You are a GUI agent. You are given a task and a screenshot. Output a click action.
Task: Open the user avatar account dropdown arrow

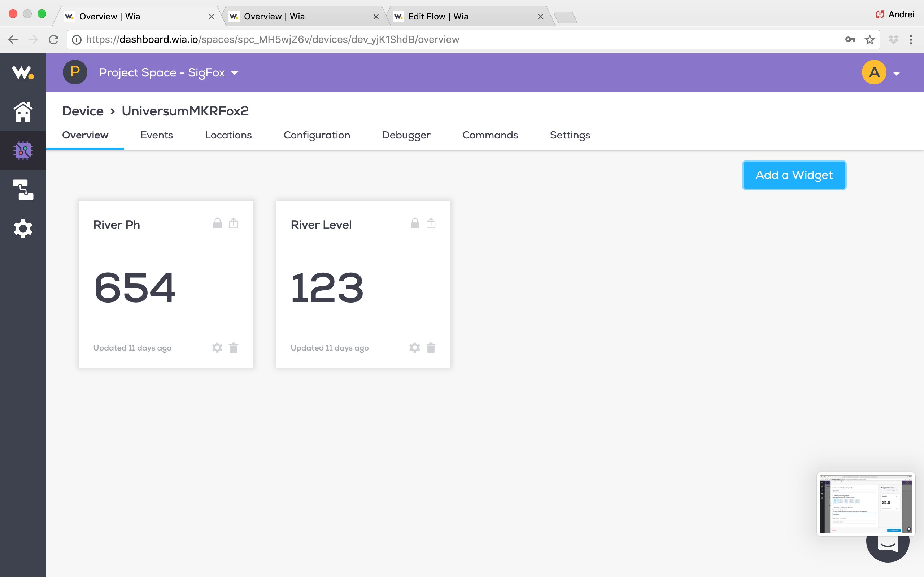[x=897, y=74]
